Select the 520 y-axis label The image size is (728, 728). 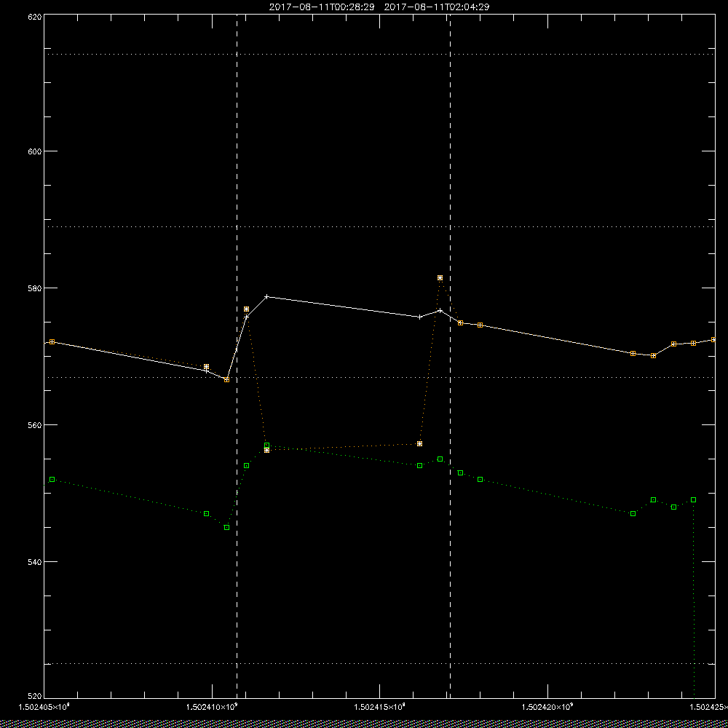35,697
